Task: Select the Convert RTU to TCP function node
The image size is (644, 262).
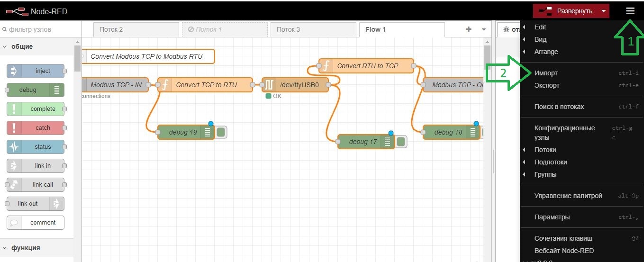Action: tap(366, 66)
